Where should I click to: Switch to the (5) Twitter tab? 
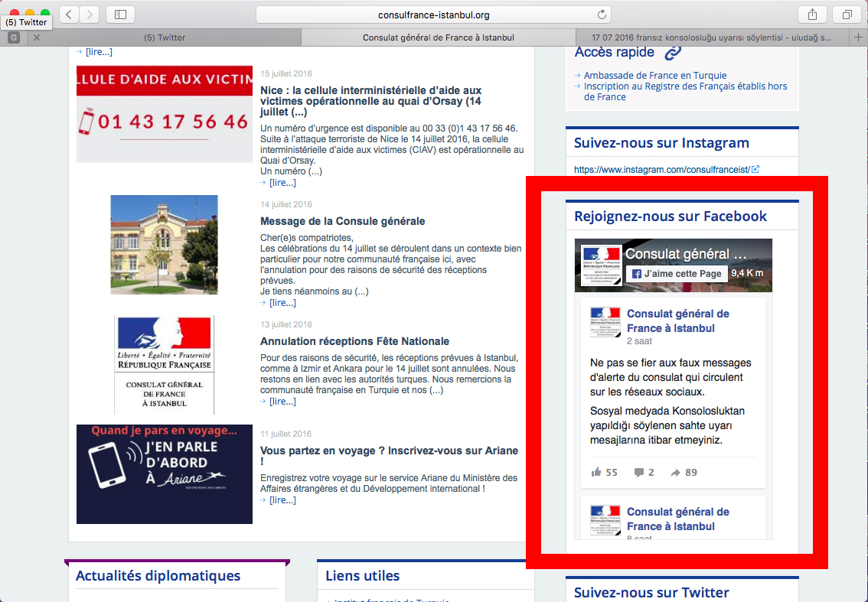point(165,37)
